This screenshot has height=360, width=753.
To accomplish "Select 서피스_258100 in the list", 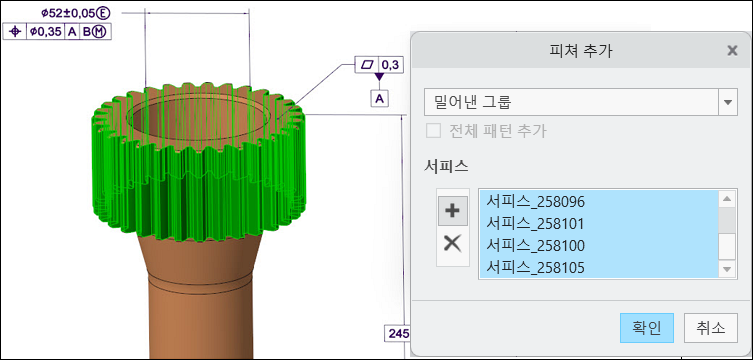I will (x=598, y=246).
